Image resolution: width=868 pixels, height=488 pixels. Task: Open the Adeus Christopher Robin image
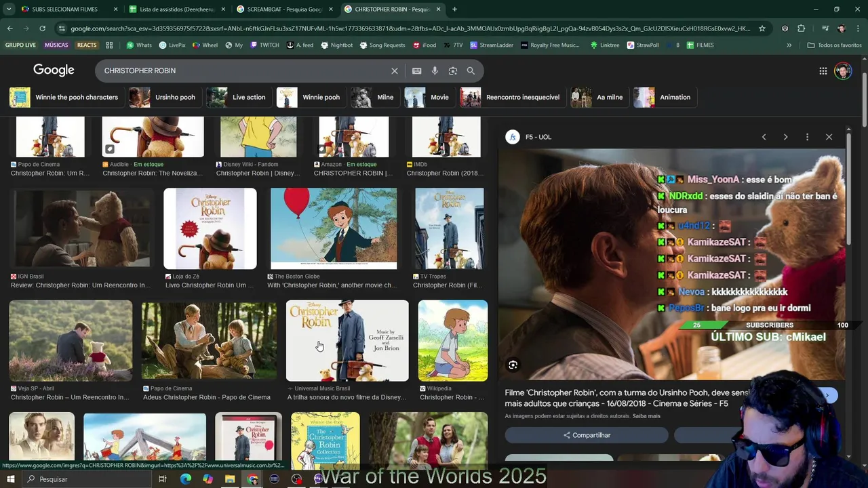209,340
